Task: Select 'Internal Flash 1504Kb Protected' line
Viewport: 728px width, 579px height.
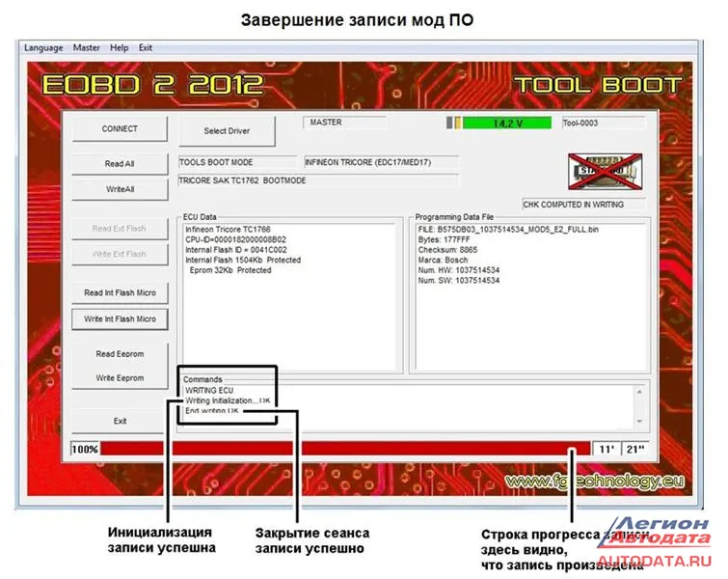Action: pyautogui.click(x=243, y=261)
